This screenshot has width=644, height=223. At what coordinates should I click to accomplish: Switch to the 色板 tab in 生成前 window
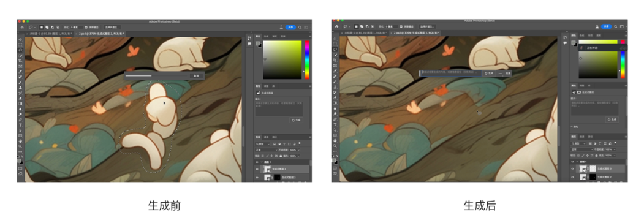266,36
